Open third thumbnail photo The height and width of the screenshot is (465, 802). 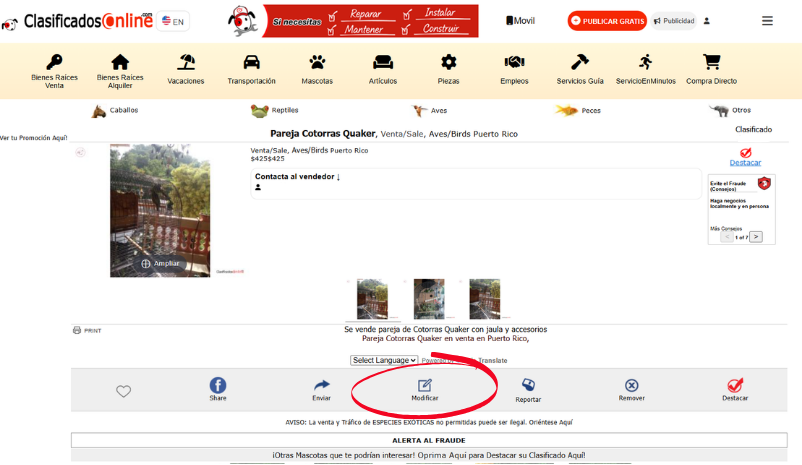(x=484, y=299)
